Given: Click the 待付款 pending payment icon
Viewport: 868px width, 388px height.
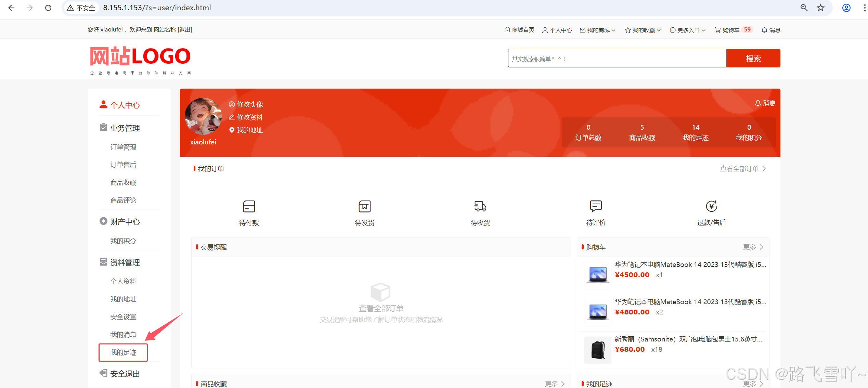Looking at the screenshot, I should (249, 206).
